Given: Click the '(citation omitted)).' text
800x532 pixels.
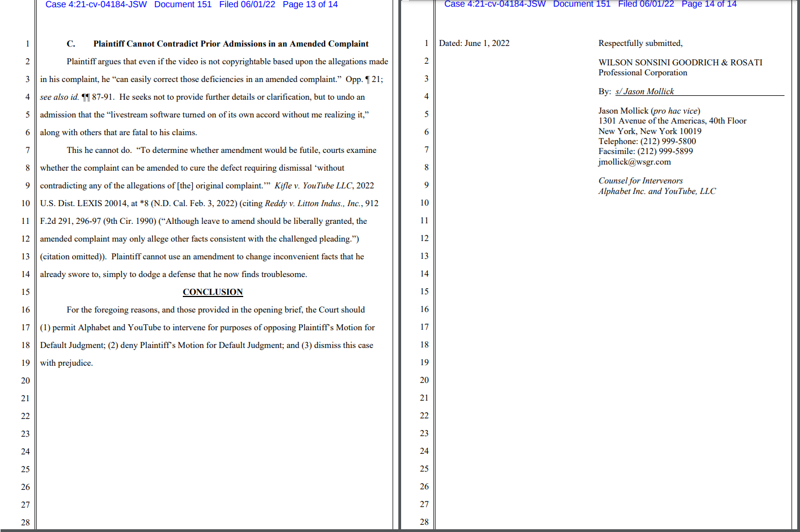Looking at the screenshot, I should tap(73, 257).
